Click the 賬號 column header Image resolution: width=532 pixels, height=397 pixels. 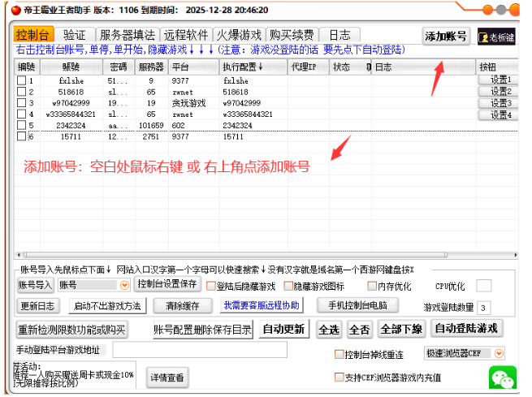click(x=71, y=67)
